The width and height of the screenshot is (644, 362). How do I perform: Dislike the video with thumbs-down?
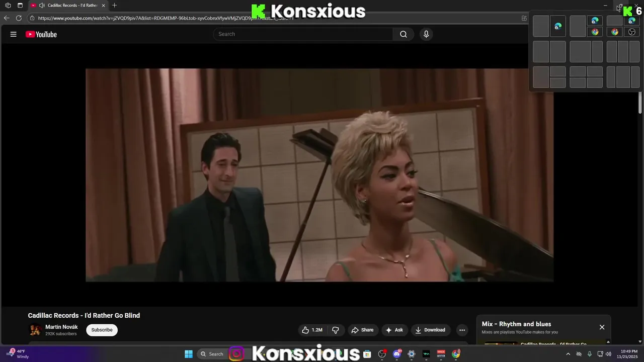336,330
